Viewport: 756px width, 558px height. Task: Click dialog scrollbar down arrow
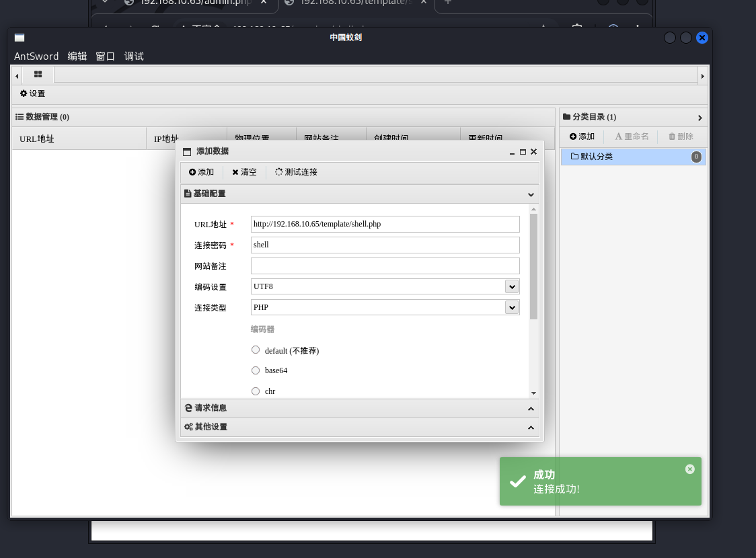click(x=533, y=393)
